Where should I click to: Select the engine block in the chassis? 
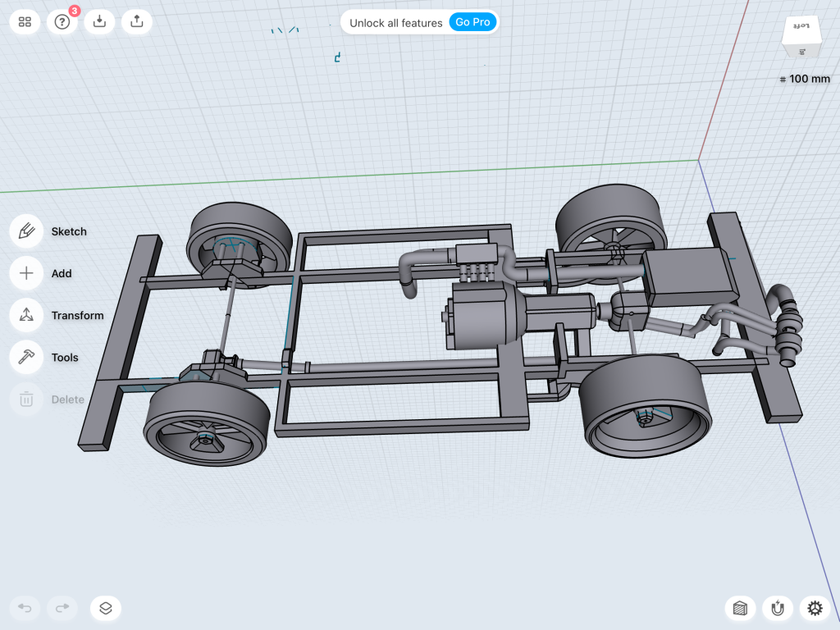(484, 320)
